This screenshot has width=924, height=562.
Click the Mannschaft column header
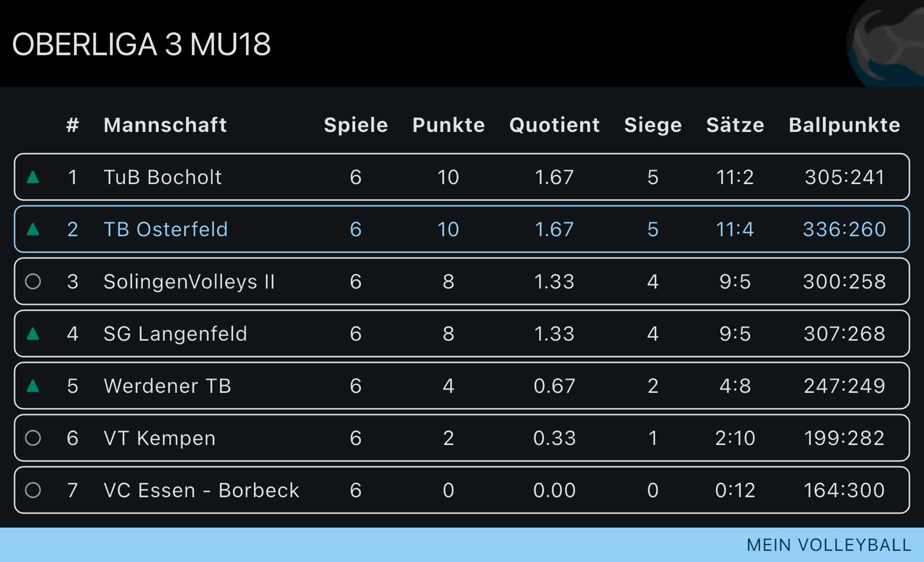[x=165, y=125]
